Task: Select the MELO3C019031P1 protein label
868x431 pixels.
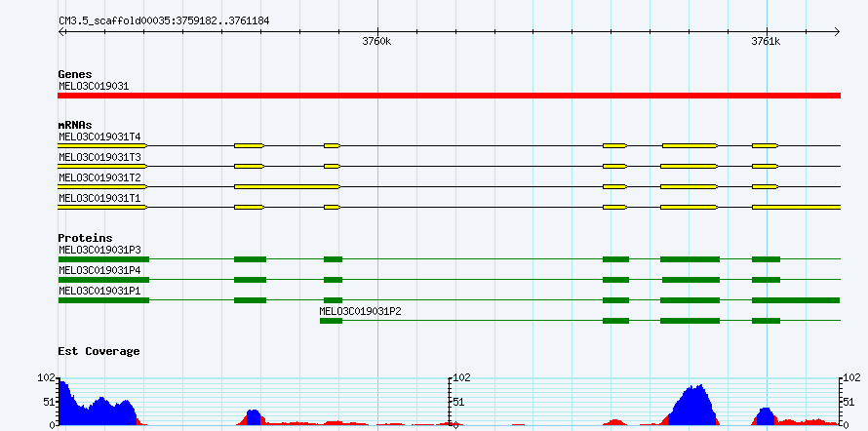Action: 99,291
